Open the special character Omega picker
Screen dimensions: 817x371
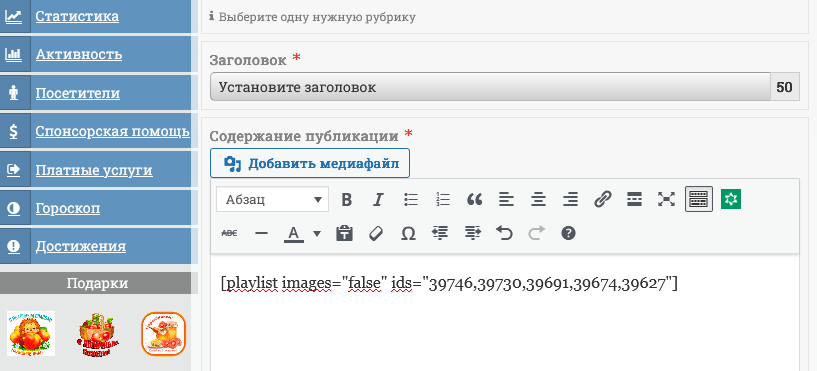point(408,233)
